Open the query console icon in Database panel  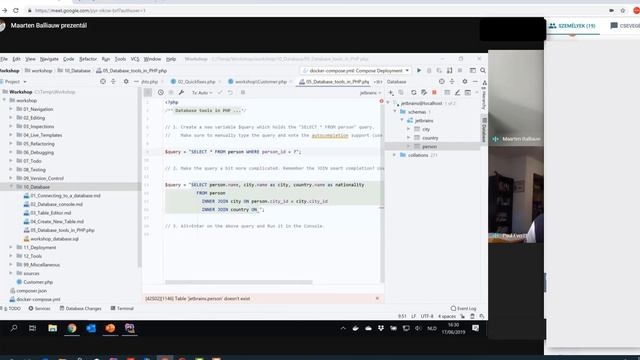(x=468, y=93)
